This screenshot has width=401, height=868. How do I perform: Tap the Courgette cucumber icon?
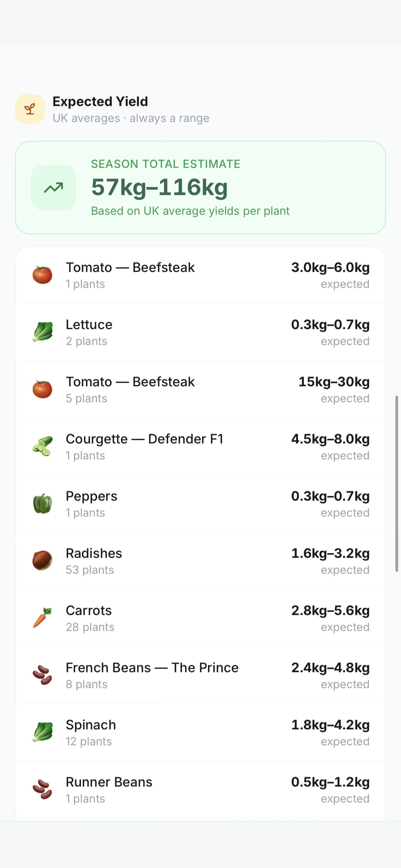click(42, 446)
